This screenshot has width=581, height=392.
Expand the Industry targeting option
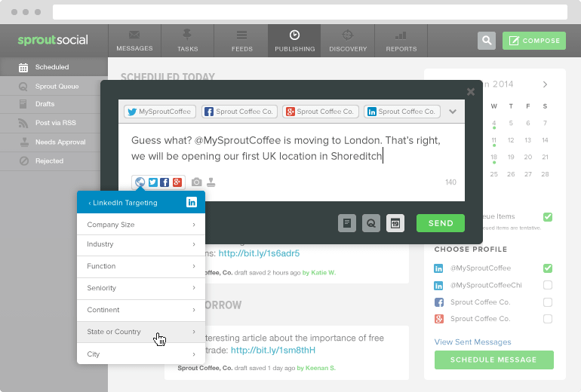pyautogui.click(x=141, y=244)
